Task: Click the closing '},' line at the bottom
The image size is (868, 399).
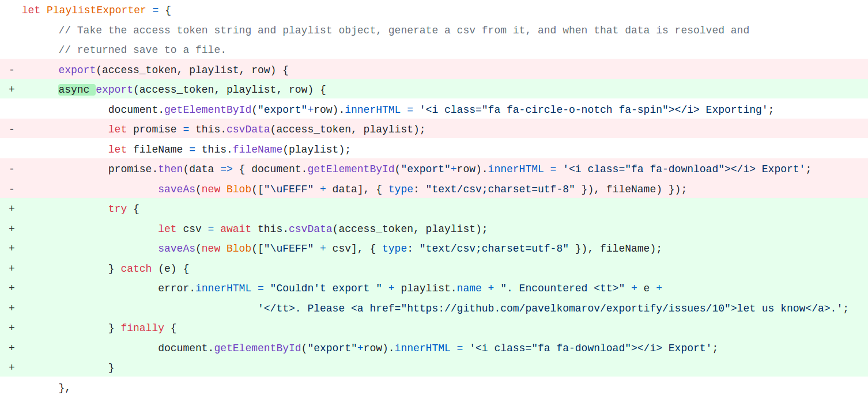Action: coord(65,387)
